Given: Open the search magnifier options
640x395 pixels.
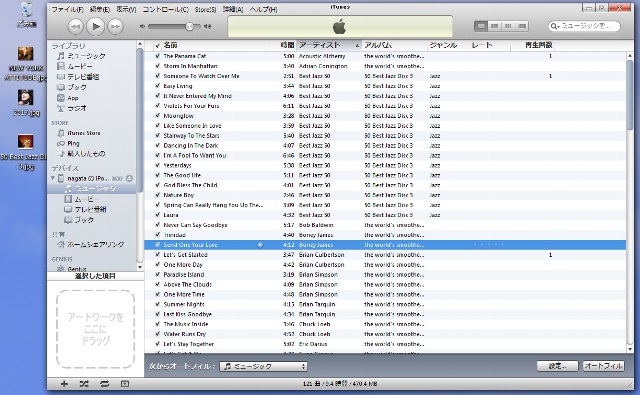Looking at the screenshot, I should tap(554, 26).
